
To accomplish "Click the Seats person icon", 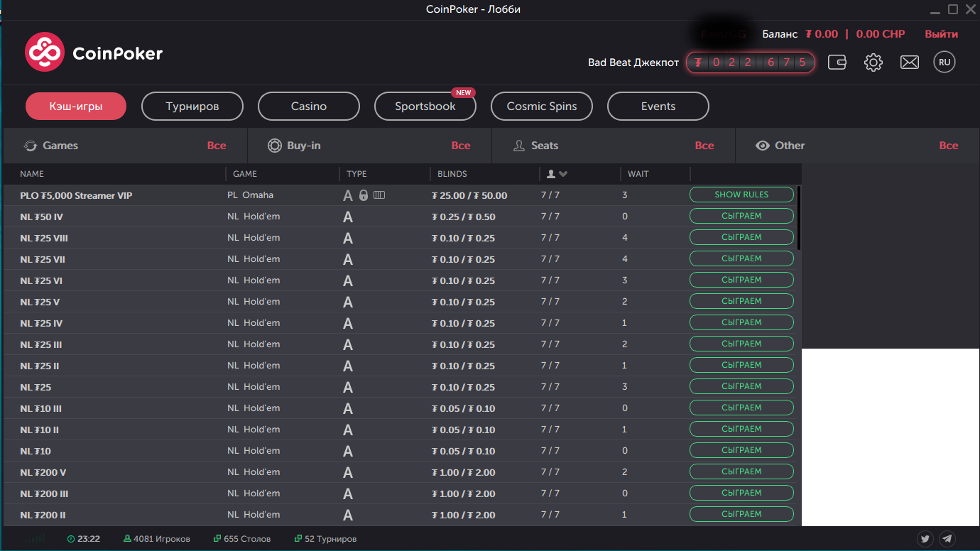I will [518, 146].
